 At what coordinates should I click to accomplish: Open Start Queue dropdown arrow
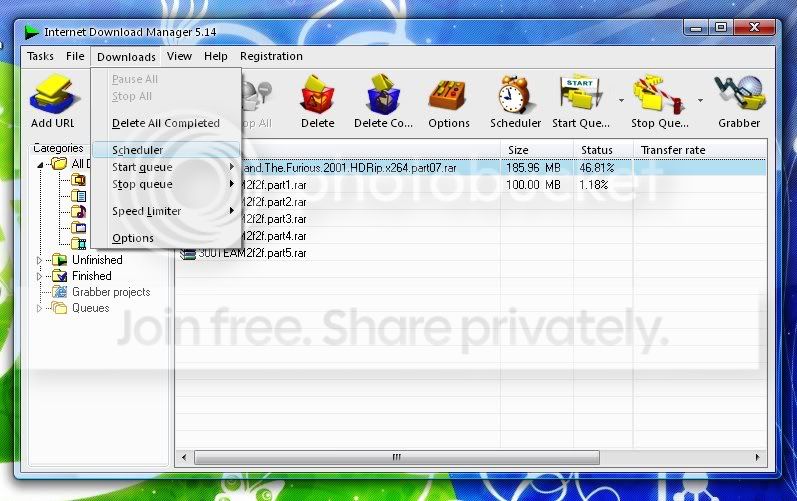(621, 100)
